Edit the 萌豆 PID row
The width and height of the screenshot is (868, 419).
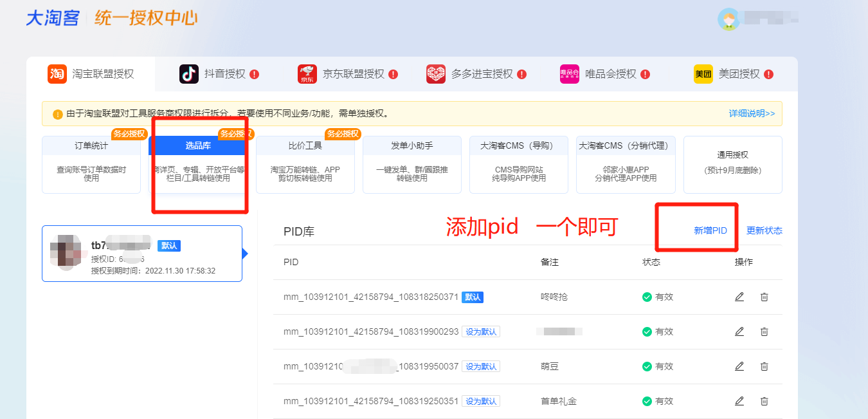[x=739, y=366]
